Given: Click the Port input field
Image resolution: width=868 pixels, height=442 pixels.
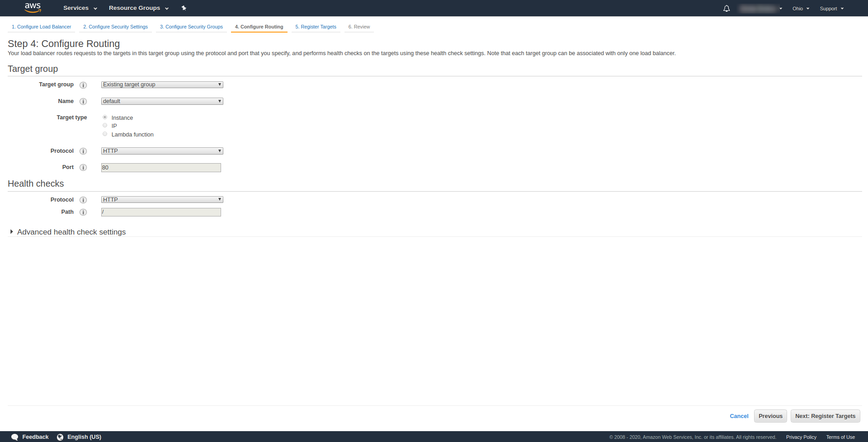Looking at the screenshot, I should (x=161, y=168).
